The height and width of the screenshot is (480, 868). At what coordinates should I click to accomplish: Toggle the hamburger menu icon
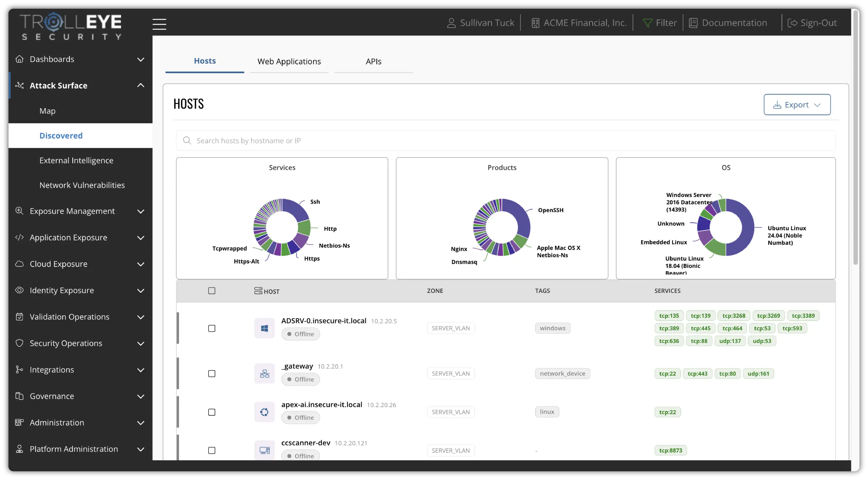(159, 24)
